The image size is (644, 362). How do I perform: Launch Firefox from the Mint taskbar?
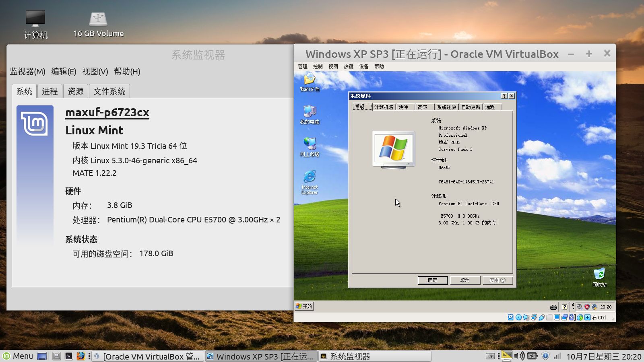pos(81,356)
